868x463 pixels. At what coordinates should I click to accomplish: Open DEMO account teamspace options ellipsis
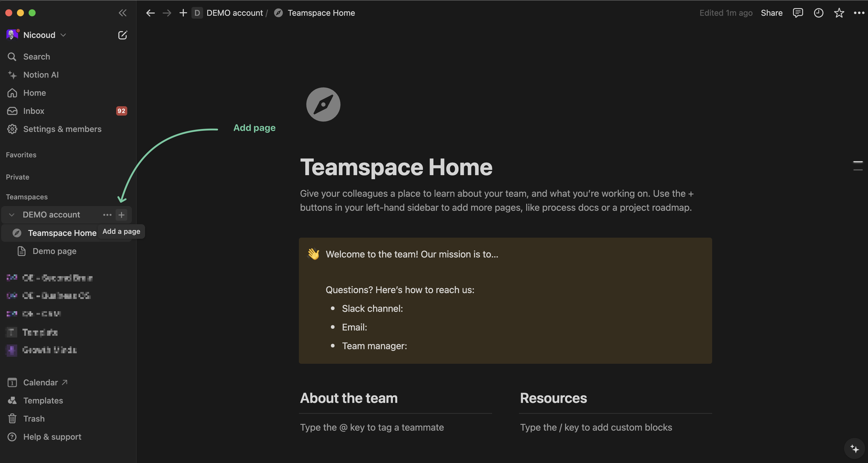[107, 215]
